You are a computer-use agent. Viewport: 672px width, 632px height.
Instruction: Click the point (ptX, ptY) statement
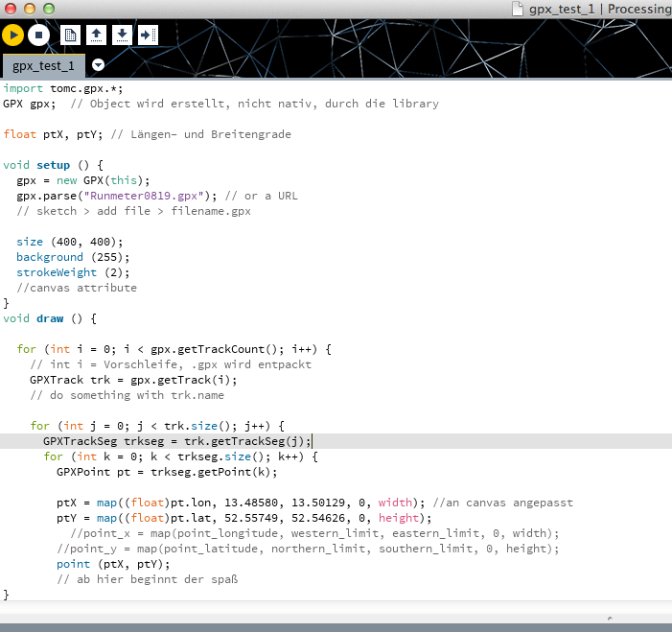103,564
